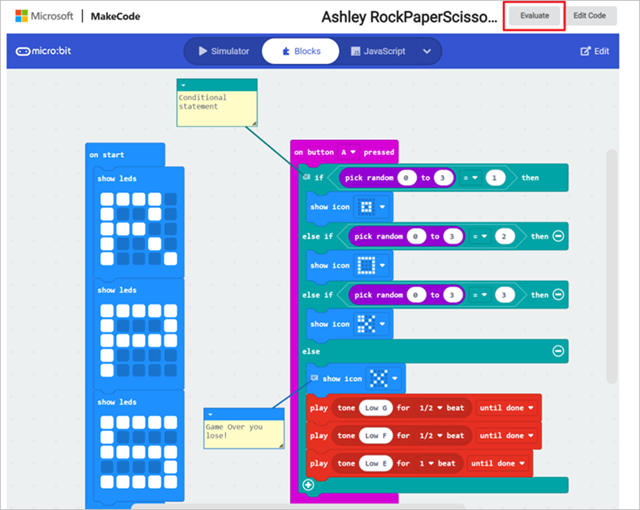
Task: Toggle top-left LED in the first show leds block
Action: coord(107,199)
